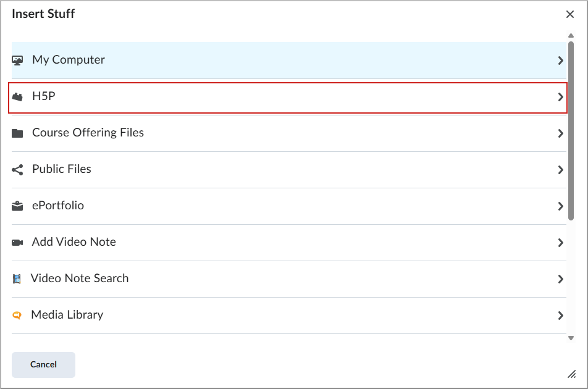588x389 pixels.
Task: Click the ePortfolio briefcase icon
Action: [17, 206]
